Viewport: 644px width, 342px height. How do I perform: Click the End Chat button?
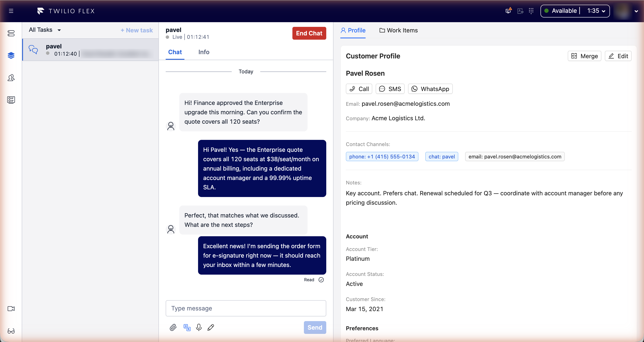click(x=309, y=33)
